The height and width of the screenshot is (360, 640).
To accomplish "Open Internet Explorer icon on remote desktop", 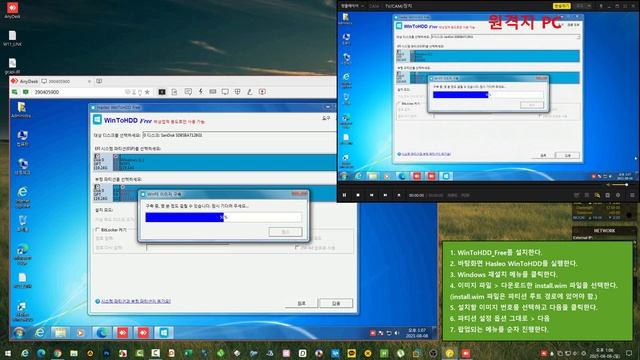I will point(22,196).
